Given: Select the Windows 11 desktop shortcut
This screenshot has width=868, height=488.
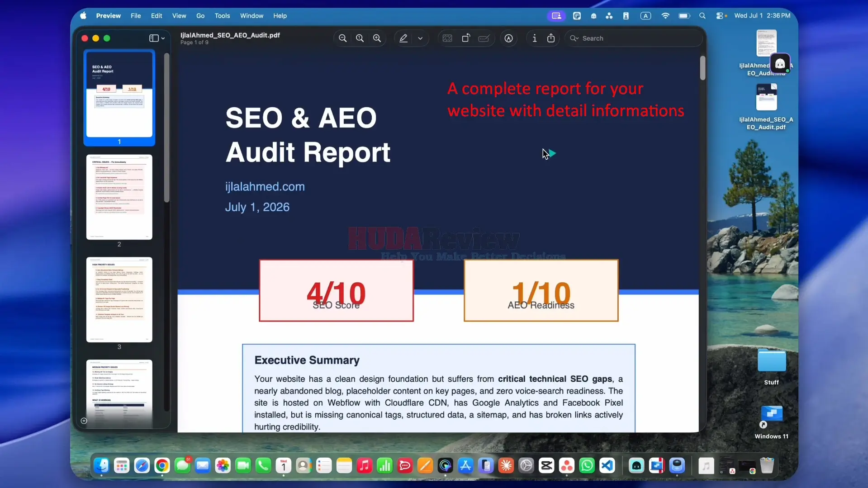Looking at the screenshot, I should (772, 422).
